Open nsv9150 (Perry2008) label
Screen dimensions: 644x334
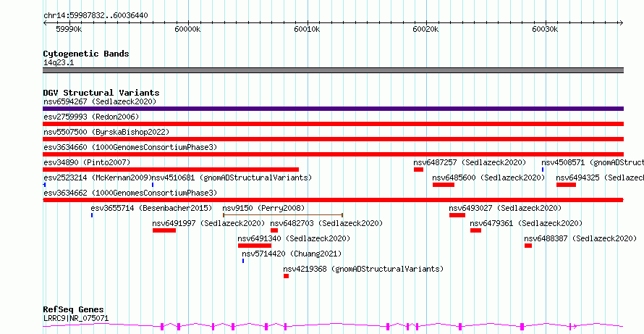tap(263, 208)
